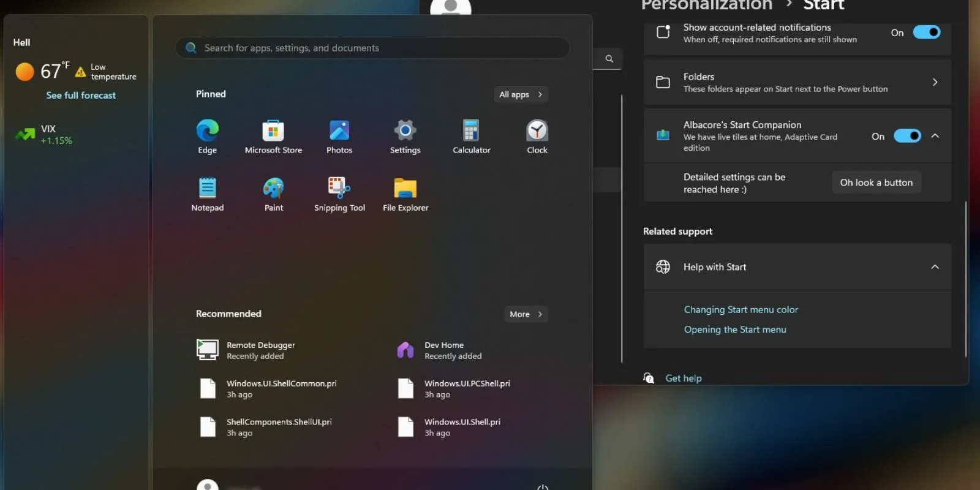Click the See full forecast link
Image resolution: width=980 pixels, height=490 pixels.
tap(81, 96)
